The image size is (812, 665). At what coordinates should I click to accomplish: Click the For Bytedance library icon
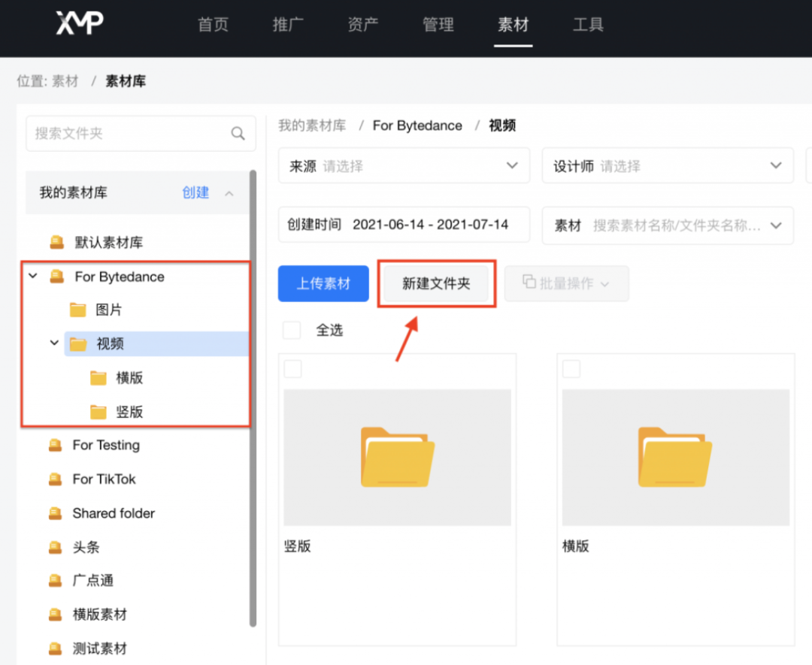pyautogui.click(x=56, y=277)
